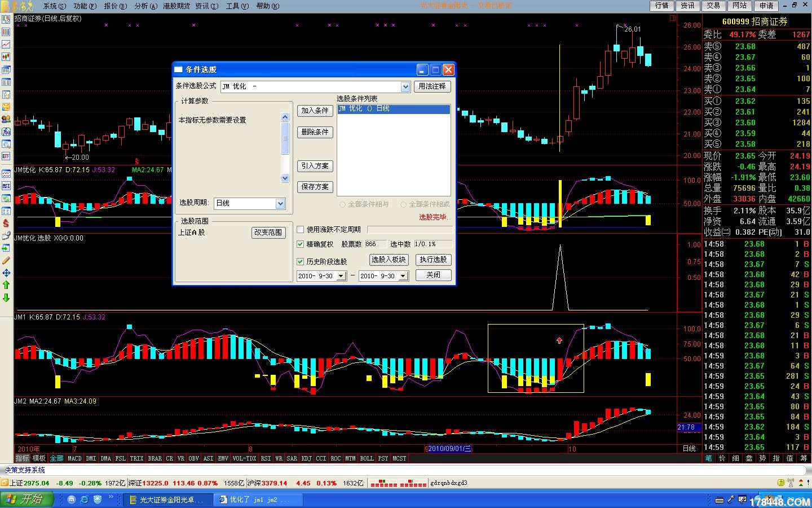Select the 模板 tab at bottom
Viewport: 812px width, 508px height.
tap(39, 458)
